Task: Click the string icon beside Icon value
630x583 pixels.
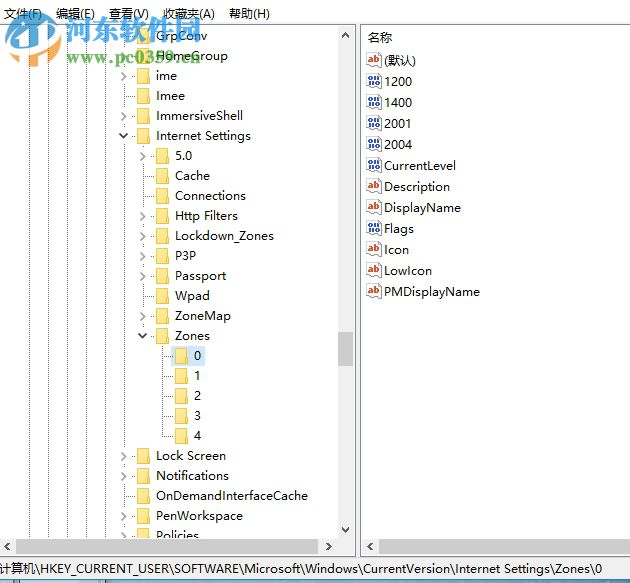Action: [374, 249]
